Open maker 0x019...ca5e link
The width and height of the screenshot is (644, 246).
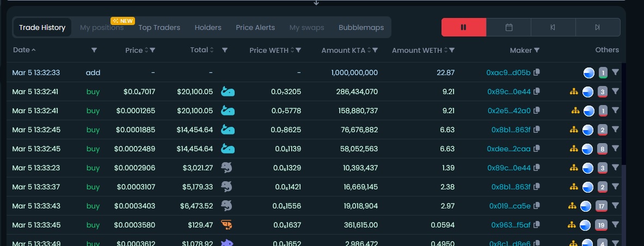510,206
